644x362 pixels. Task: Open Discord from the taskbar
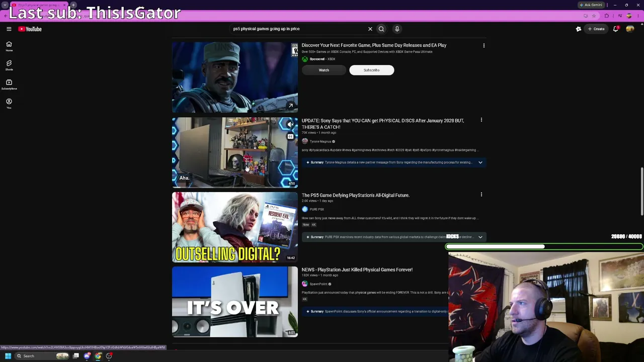(87, 356)
